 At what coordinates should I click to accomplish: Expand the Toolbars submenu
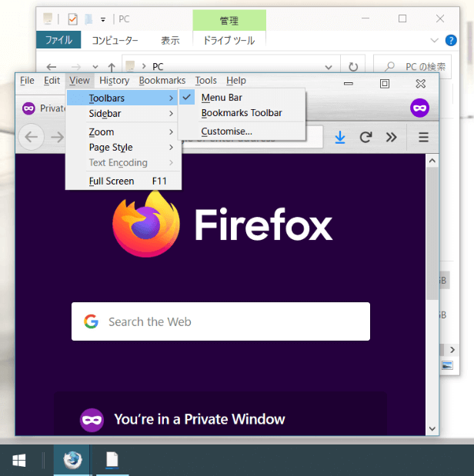(122, 98)
